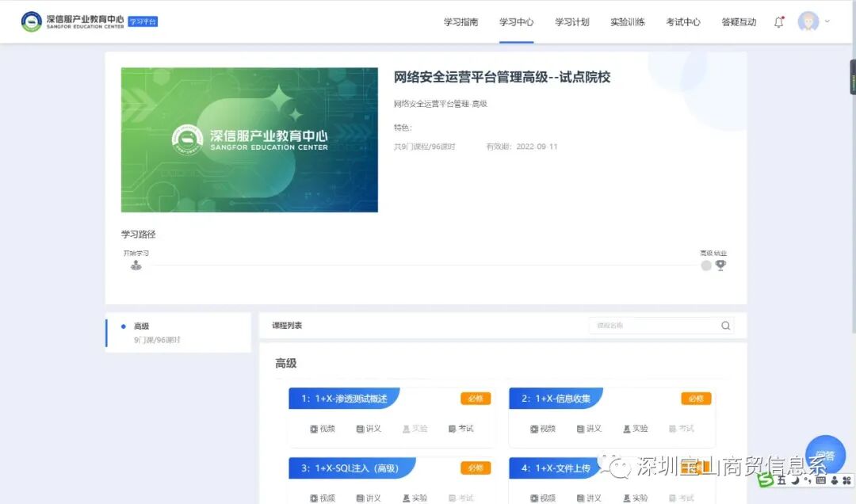Click the 必修 badge on 信息收集 course
The height and width of the screenshot is (504, 856).
click(695, 399)
